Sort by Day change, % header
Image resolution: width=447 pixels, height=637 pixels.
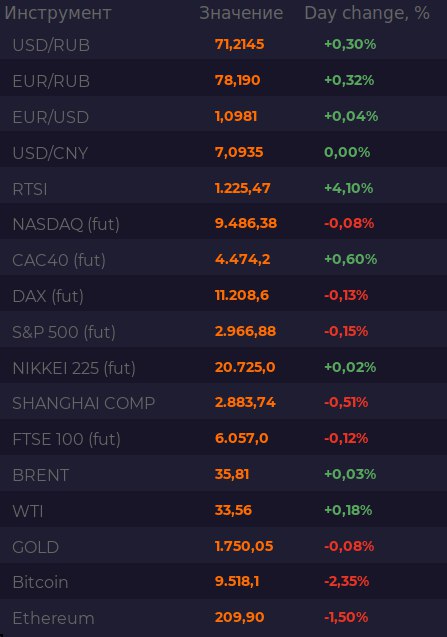[x=367, y=13]
